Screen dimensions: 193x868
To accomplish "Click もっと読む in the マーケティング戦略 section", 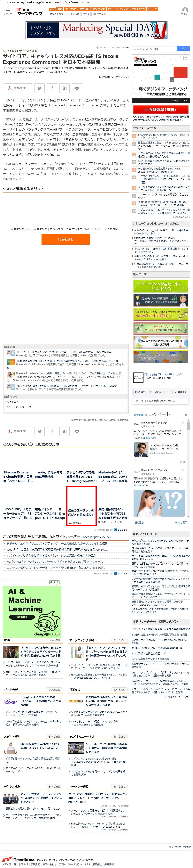I will pyautogui.click(x=119, y=640).
